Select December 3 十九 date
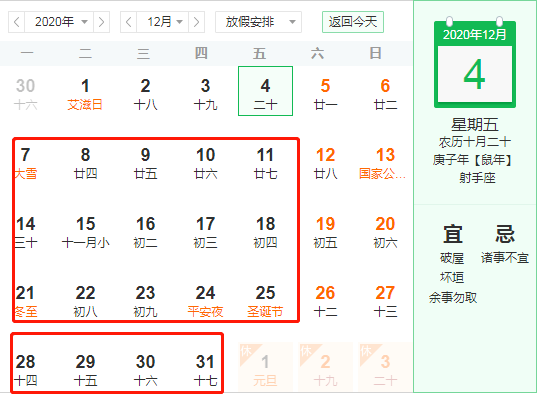539x394 pixels. (206, 95)
